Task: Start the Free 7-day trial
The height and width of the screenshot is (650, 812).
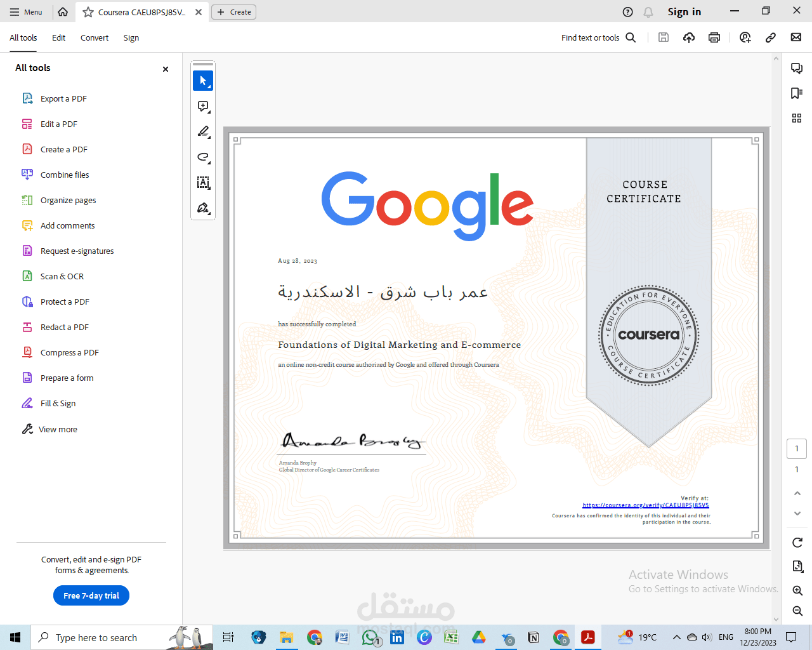Action: tap(91, 595)
